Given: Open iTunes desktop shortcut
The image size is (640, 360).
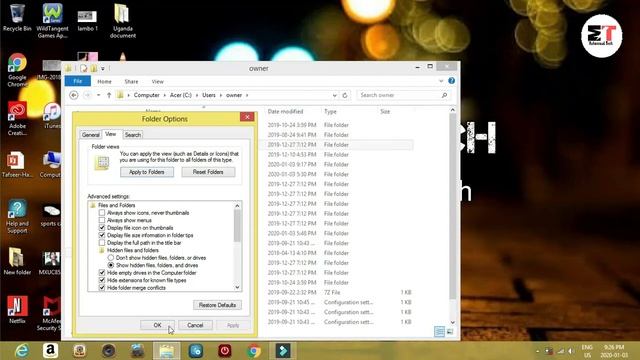Looking at the screenshot, I should coord(52,116).
